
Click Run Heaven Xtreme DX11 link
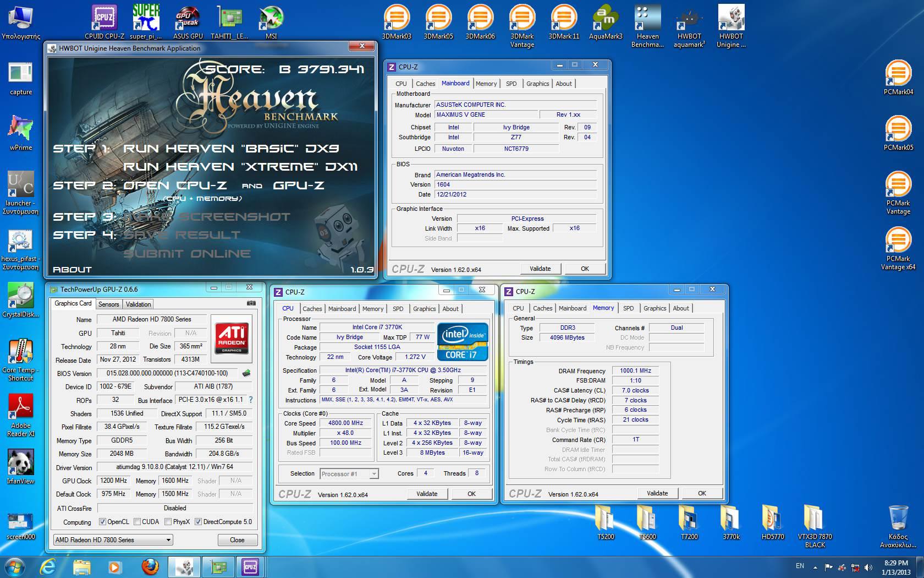(240, 167)
